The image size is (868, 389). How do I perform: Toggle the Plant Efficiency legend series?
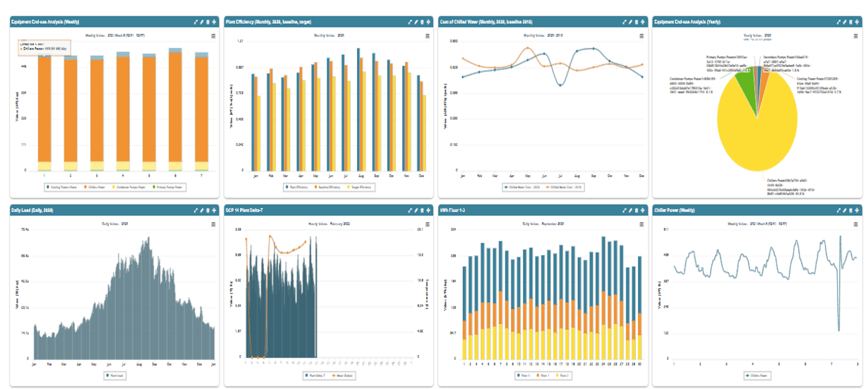(297, 187)
